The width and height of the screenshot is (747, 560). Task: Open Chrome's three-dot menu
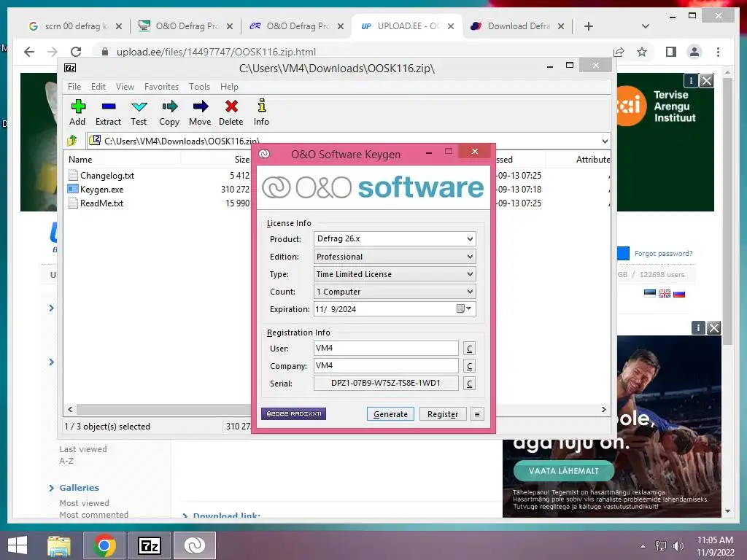point(718,52)
